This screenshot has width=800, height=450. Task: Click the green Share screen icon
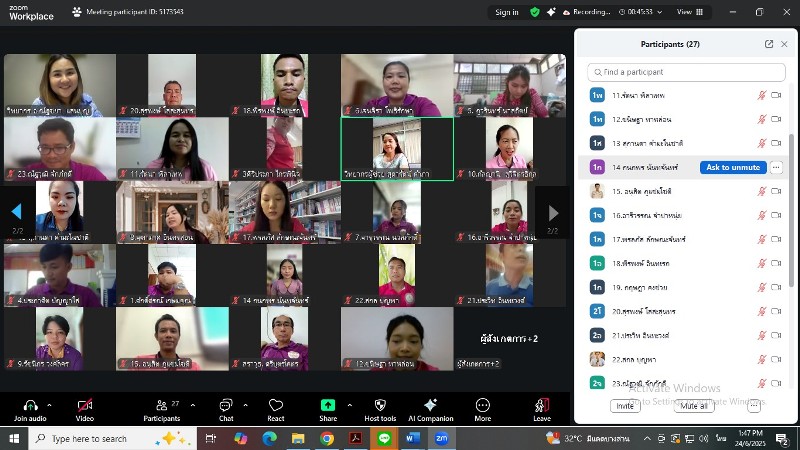pyautogui.click(x=328, y=405)
